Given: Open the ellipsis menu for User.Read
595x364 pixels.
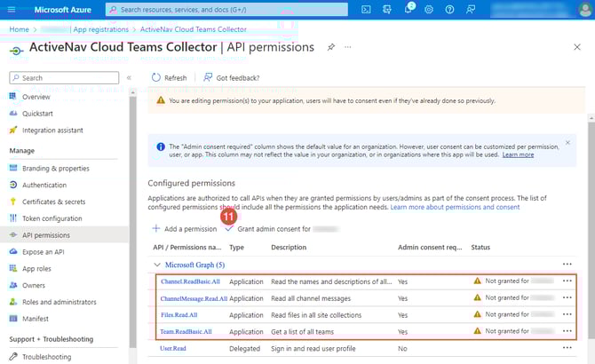Looking at the screenshot, I should (x=567, y=348).
